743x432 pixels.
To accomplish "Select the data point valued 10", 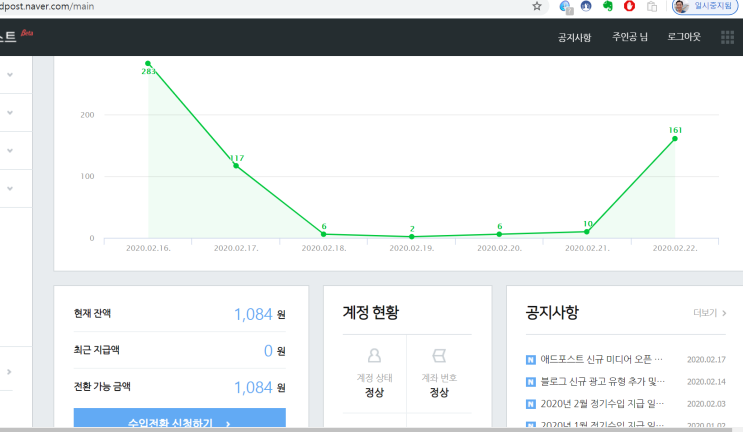I will pyautogui.click(x=587, y=232).
